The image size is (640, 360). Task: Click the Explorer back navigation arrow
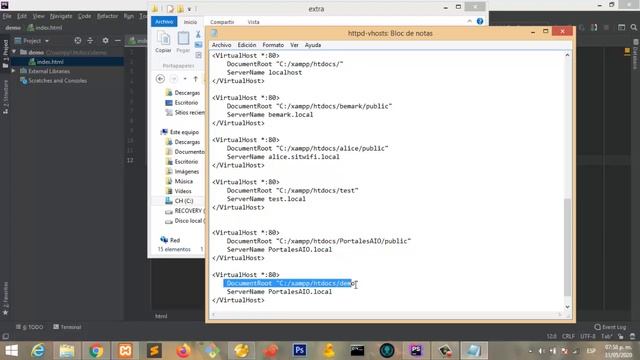point(160,79)
